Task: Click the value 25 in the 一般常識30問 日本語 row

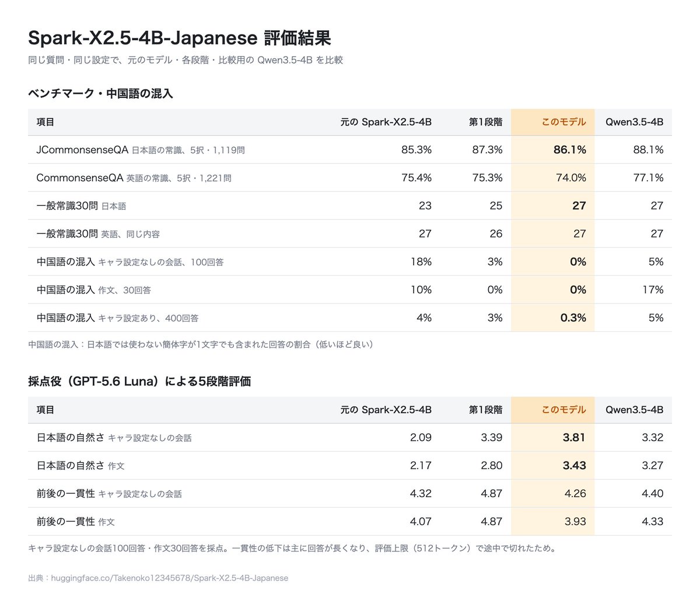Action: [x=496, y=206]
